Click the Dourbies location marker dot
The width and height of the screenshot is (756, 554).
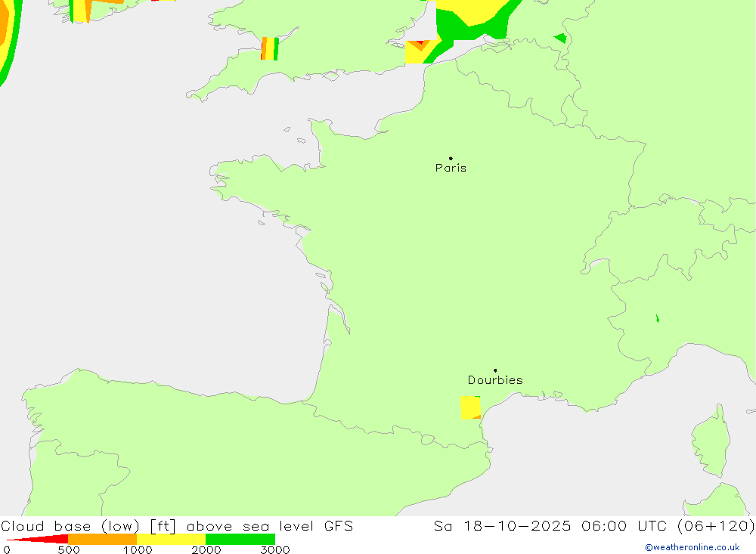[x=495, y=370]
